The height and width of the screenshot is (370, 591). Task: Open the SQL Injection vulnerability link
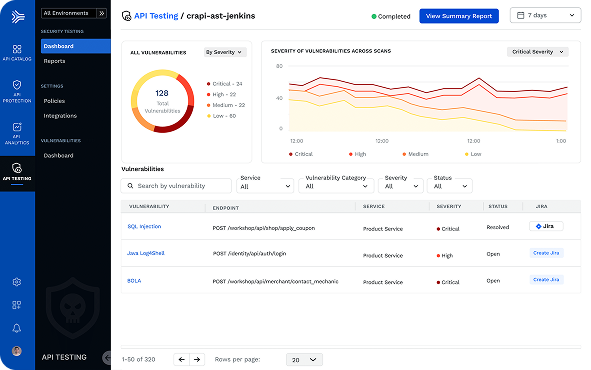[x=144, y=226]
